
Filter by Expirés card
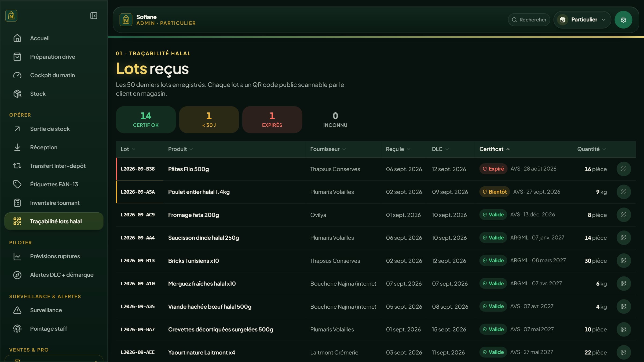pyautogui.click(x=272, y=120)
